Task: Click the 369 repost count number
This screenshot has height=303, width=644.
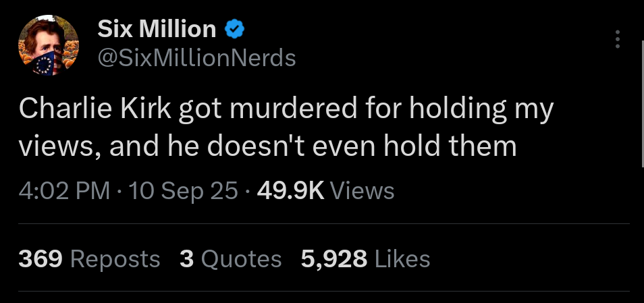Action: pyautogui.click(x=41, y=258)
